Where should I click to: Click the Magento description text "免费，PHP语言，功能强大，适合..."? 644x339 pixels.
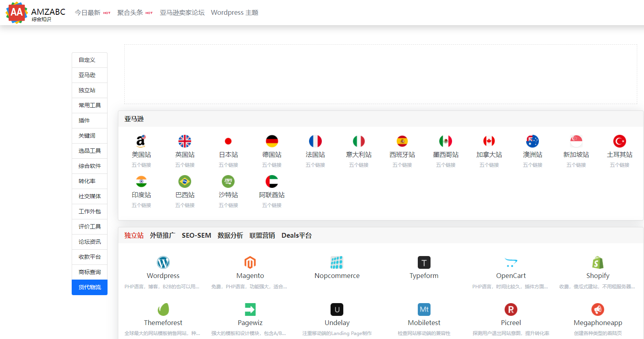249,287
